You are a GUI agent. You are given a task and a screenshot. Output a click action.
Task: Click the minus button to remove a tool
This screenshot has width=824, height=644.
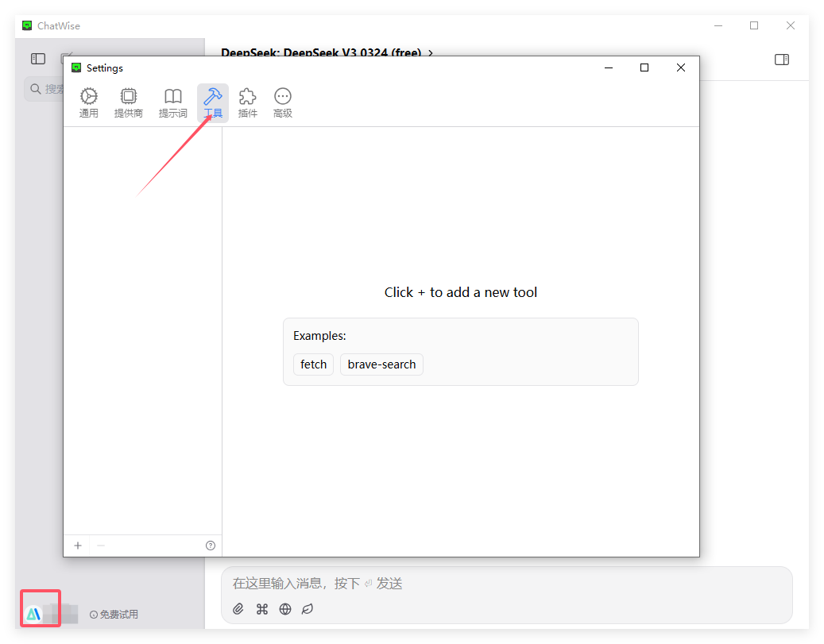point(101,546)
